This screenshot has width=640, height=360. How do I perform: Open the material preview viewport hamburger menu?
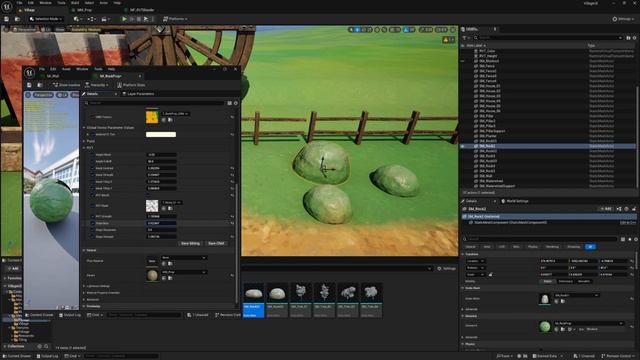(28, 95)
